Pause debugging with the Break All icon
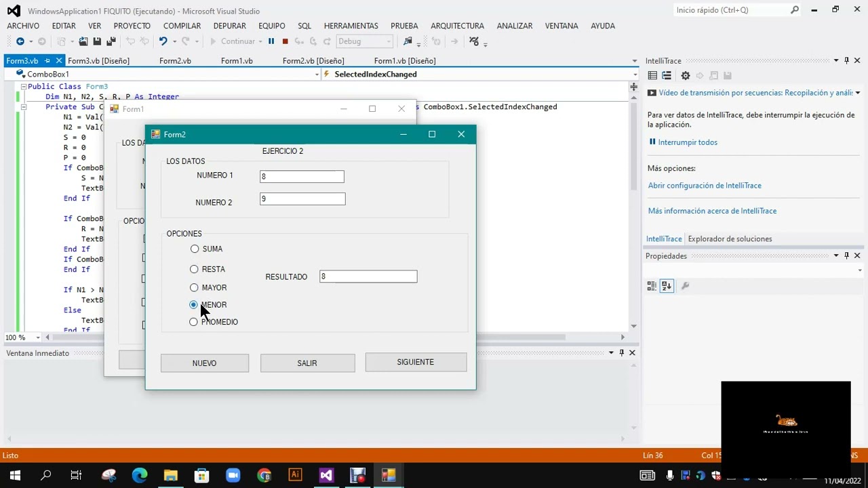The width and height of the screenshot is (868, 488). (271, 41)
